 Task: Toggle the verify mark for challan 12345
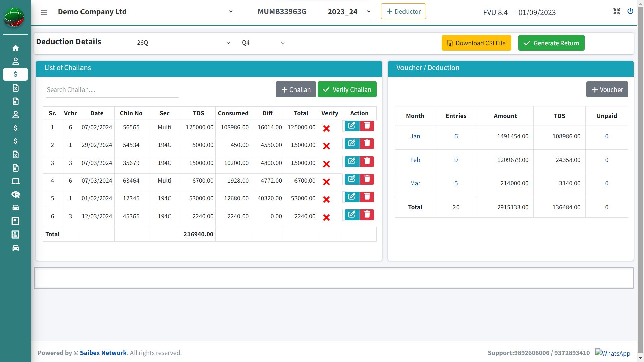click(x=327, y=199)
